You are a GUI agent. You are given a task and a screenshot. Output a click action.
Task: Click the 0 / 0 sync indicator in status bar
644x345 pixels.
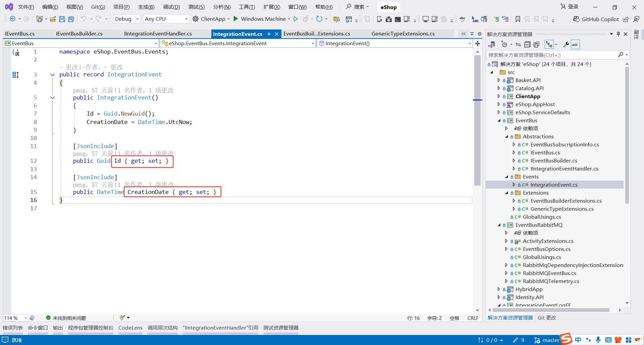(490, 340)
